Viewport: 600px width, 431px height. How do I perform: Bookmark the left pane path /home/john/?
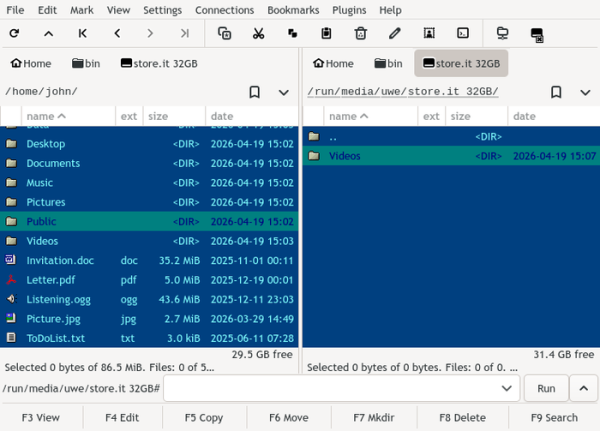coord(254,92)
